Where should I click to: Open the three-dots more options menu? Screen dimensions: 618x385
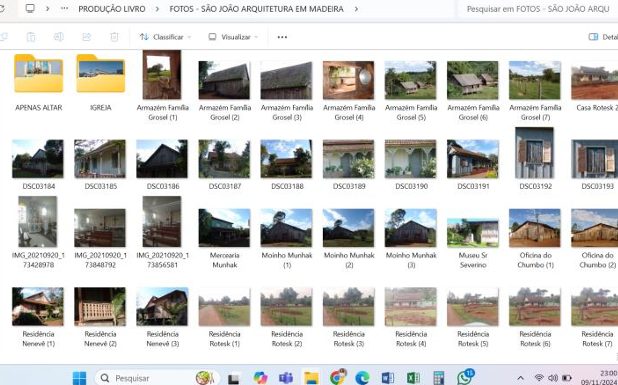pos(282,37)
